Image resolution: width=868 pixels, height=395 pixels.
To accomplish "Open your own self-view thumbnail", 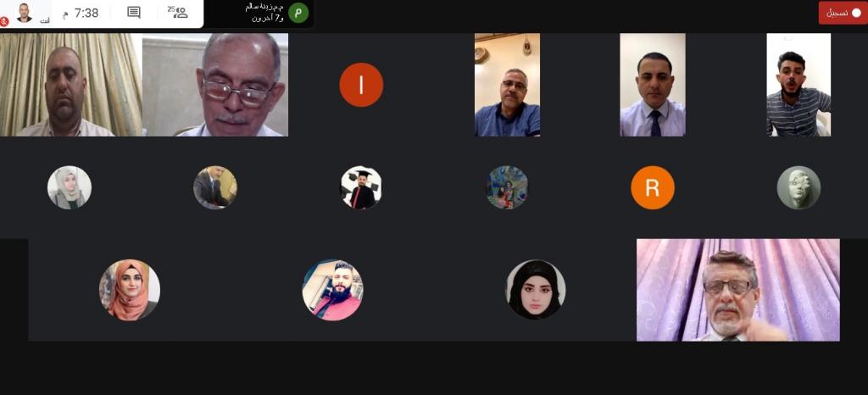I will (24, 12).
